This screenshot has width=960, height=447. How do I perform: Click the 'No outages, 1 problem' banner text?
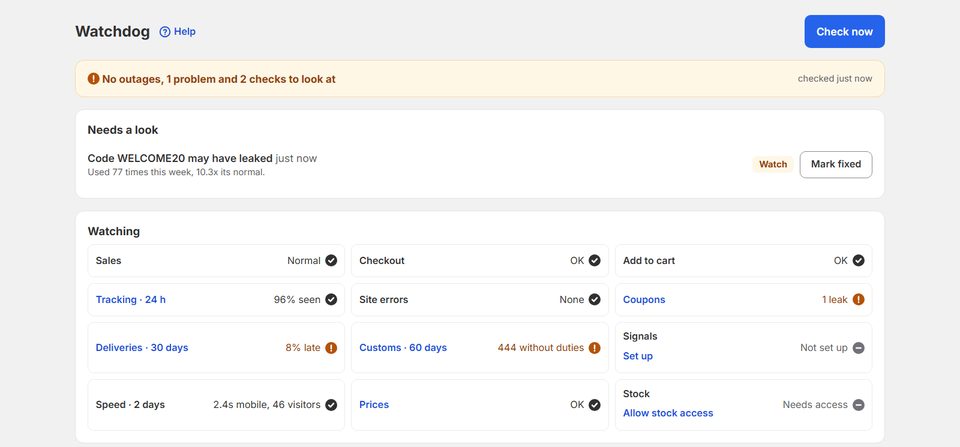click(219, 79)
